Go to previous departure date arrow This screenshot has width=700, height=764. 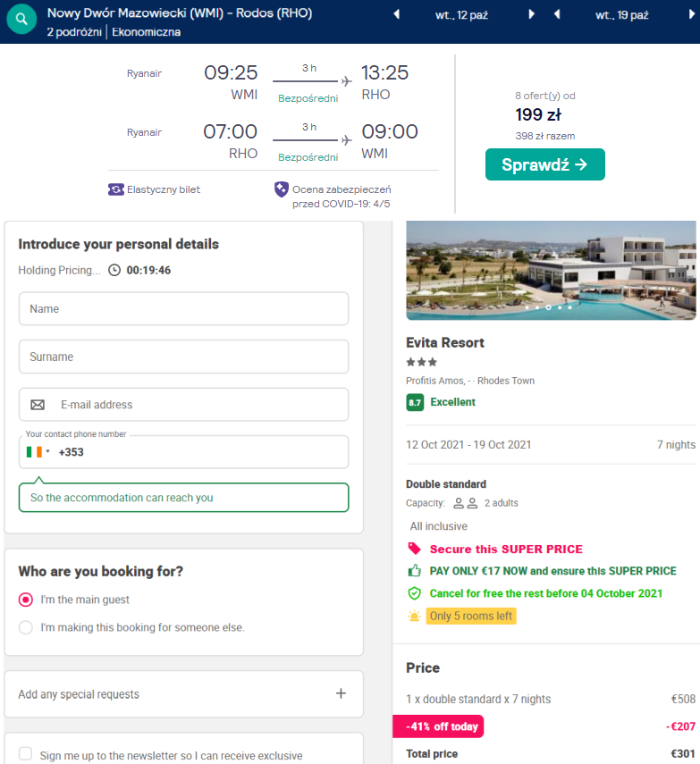click(397, 14)
